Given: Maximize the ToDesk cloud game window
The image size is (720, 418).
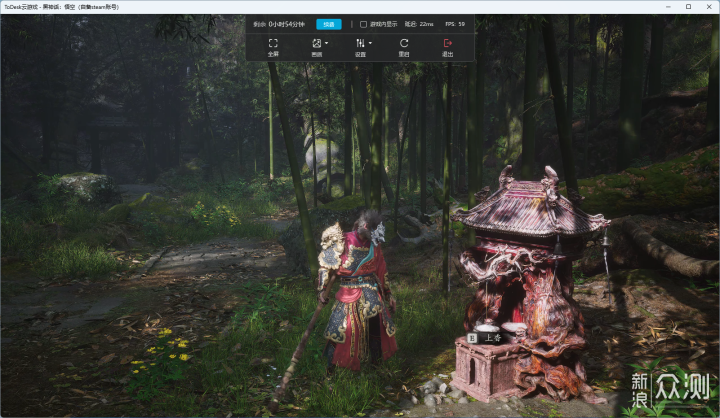Looking at the screenshot, I should click(688, 7).
